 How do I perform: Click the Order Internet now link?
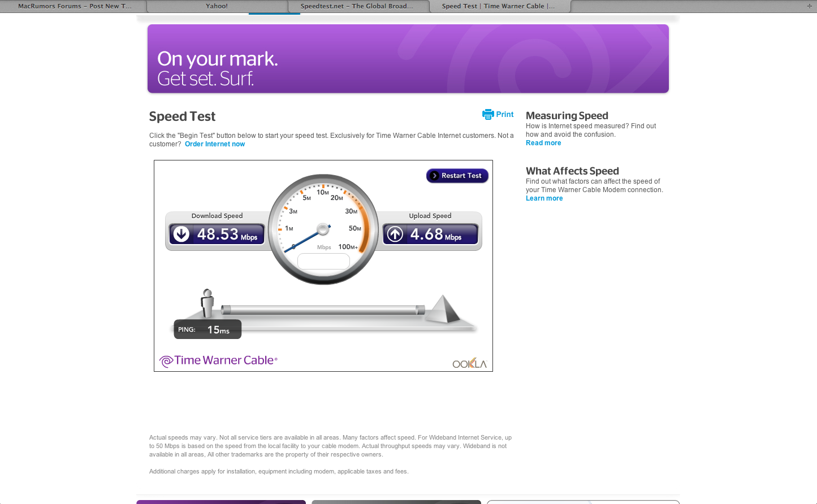click(215, 144)
